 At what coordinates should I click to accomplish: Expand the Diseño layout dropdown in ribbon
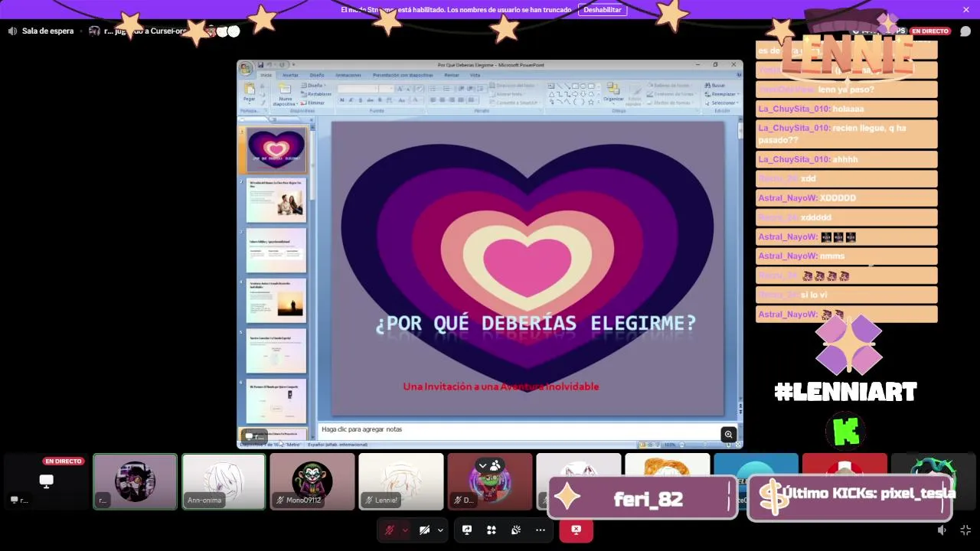point(315,86)
